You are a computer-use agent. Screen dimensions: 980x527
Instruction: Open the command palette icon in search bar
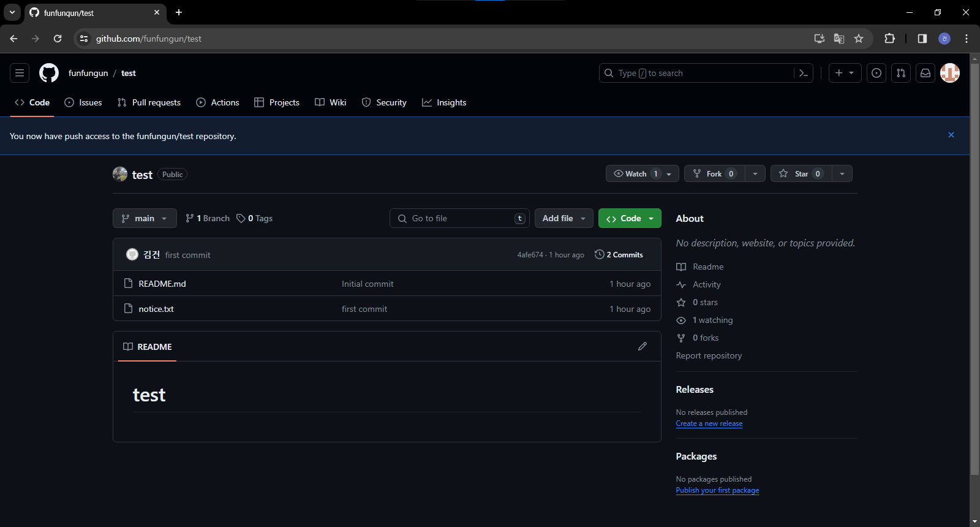coord(804,73)
